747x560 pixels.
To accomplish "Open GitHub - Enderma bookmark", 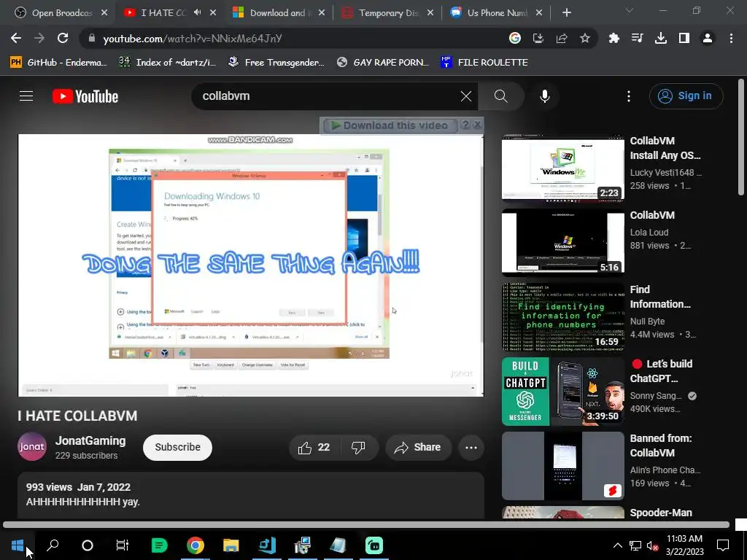I will 58,63.
